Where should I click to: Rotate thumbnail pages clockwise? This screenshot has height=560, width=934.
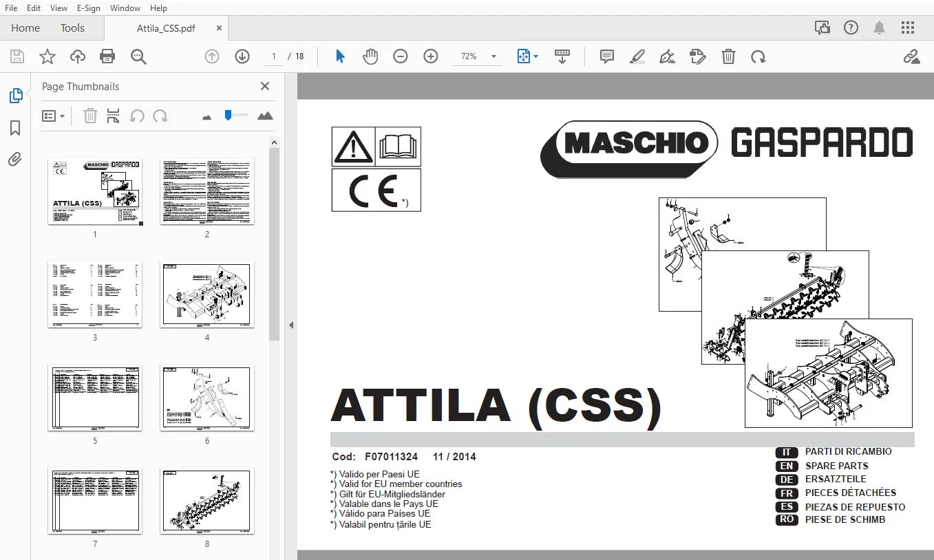[x=160, y=116]
